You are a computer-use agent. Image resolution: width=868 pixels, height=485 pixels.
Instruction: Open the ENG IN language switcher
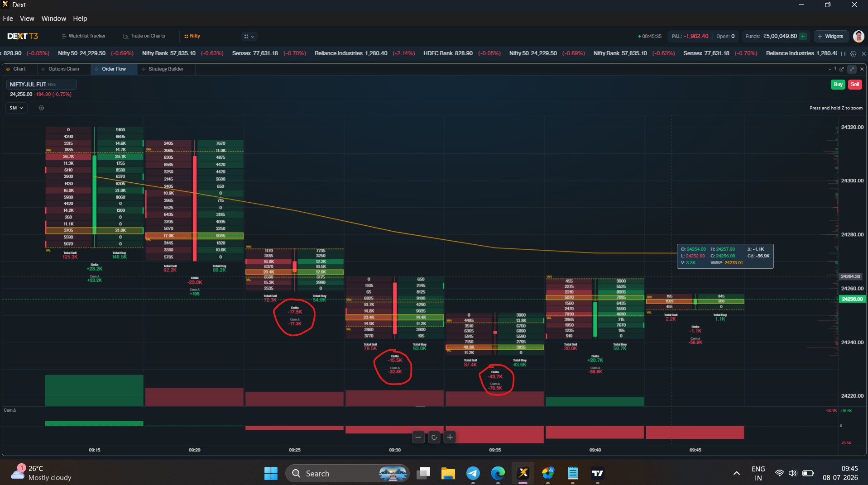click(758, 473)
